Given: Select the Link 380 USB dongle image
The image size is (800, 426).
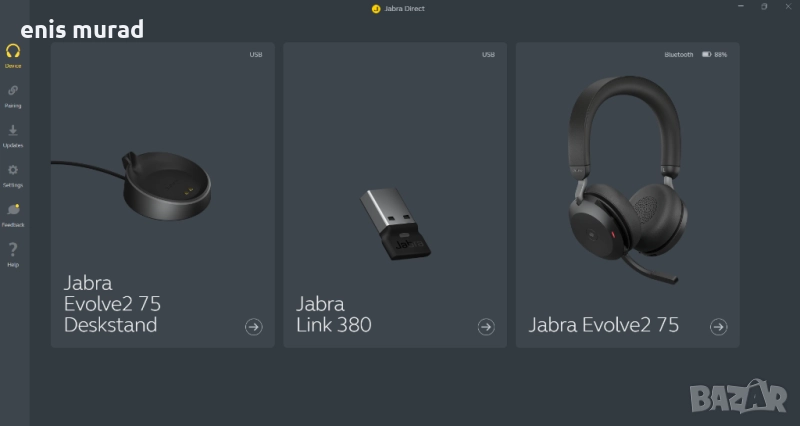Looking at the screenshot, I should tap(395, 223).
